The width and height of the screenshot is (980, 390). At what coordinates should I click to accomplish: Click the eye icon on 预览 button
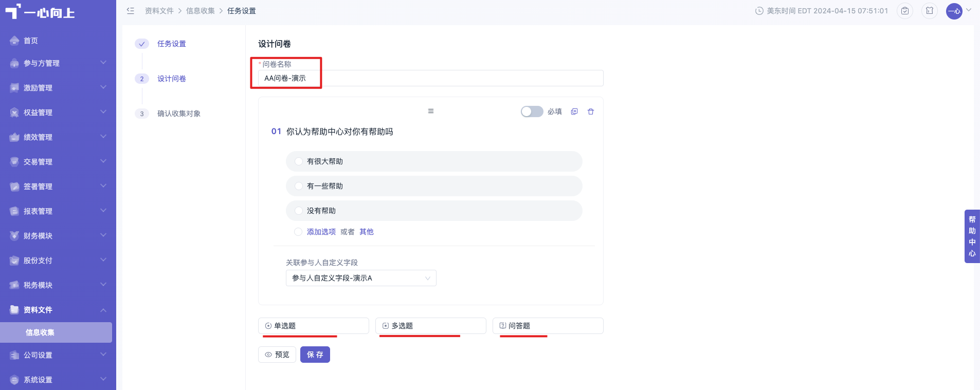tap(268, 355)
